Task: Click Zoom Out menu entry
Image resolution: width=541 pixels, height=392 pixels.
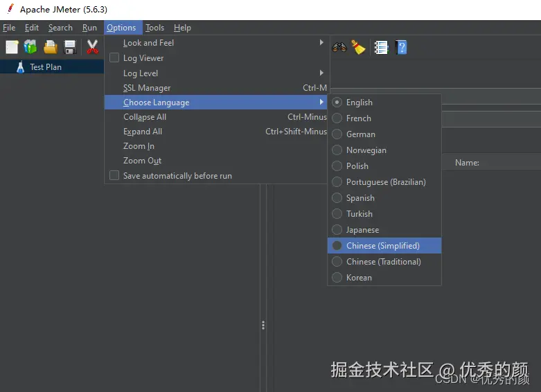Action: tap(216, 161)
